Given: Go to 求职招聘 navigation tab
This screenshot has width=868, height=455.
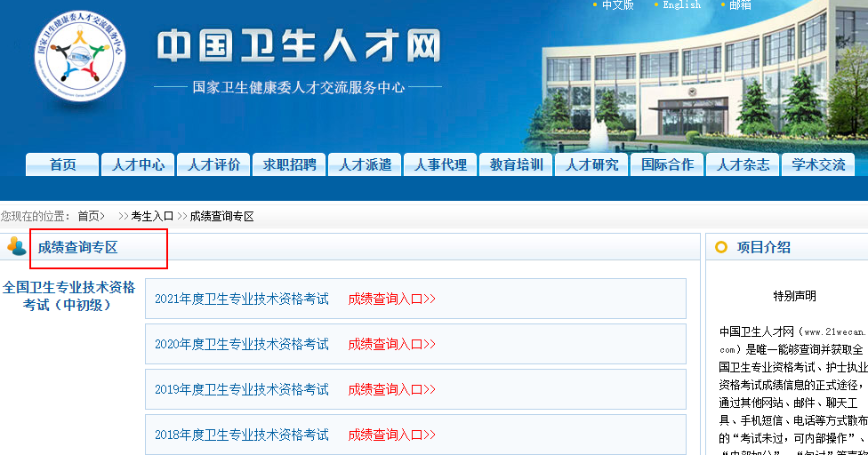Looking at the screenshot, I should point(289,165).
